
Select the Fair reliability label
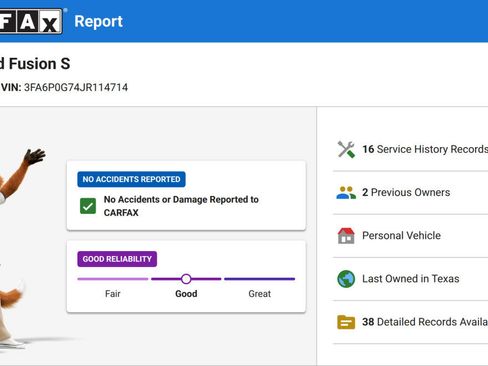tap(113, 294)
